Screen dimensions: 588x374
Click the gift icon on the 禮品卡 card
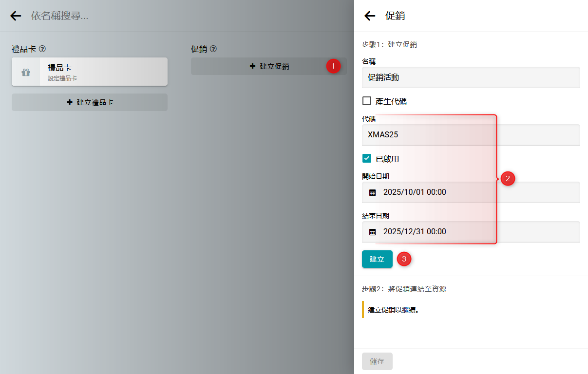(x=26, y=72)
